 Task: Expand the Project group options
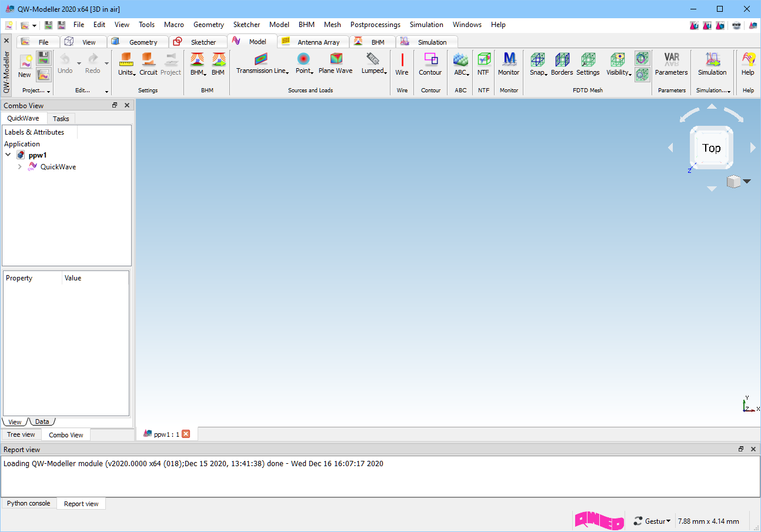point(48,92)
